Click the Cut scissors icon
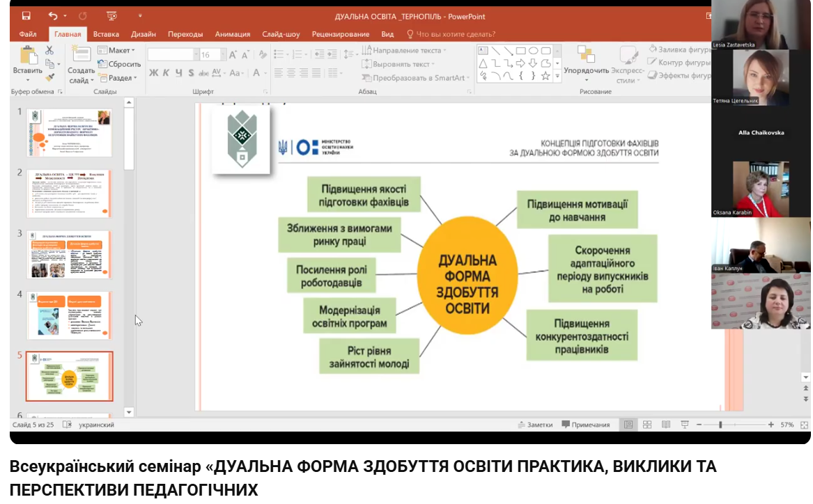 [49, 50]
